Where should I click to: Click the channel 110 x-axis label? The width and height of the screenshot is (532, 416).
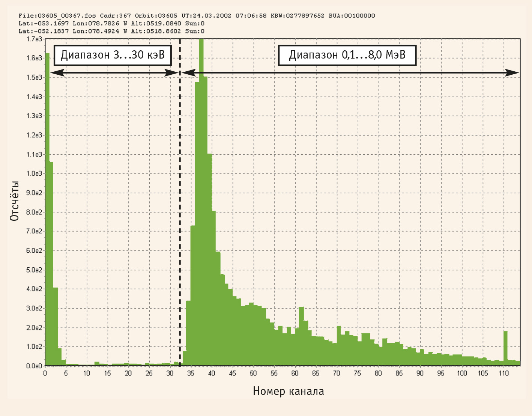pyautogui.click(x=503, y=373)
